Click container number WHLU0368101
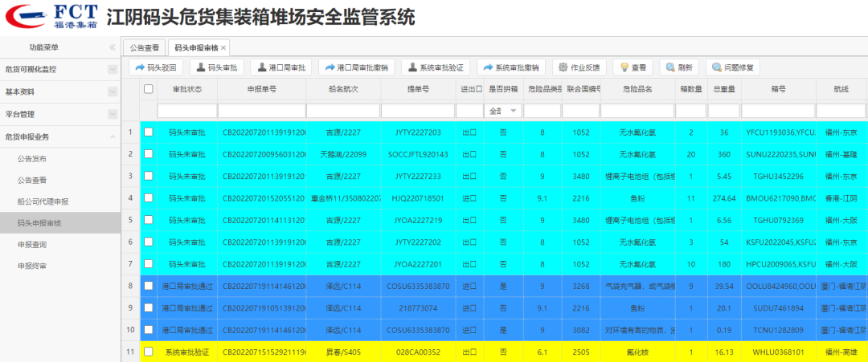The image size is (868, 362). [x=778, y=352]
